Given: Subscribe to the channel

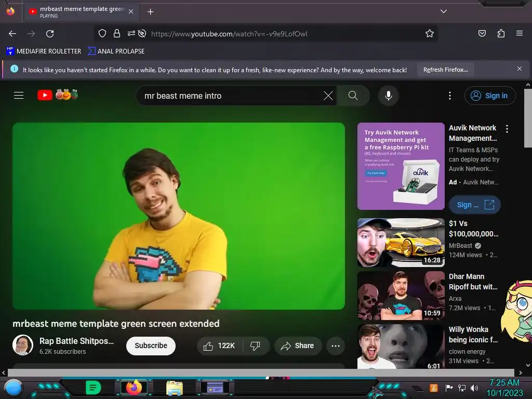Looking at the screenshot, I should 151,345.
